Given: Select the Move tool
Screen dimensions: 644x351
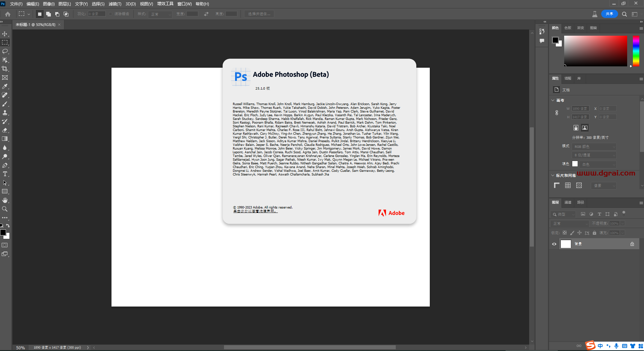Looking at the screenshot, I should coord(5,34).
